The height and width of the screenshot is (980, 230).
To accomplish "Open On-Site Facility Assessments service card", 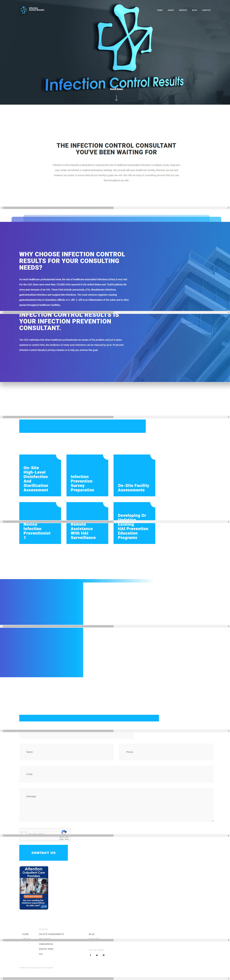I will click(134, 475).
